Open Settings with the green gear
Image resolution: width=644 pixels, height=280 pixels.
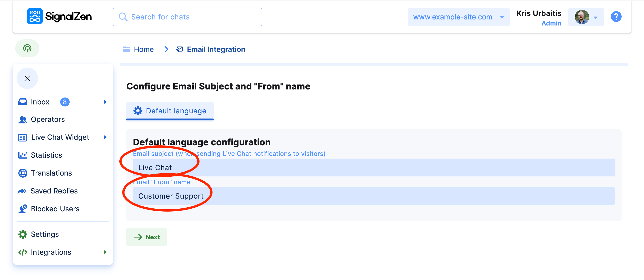[45, 234]
